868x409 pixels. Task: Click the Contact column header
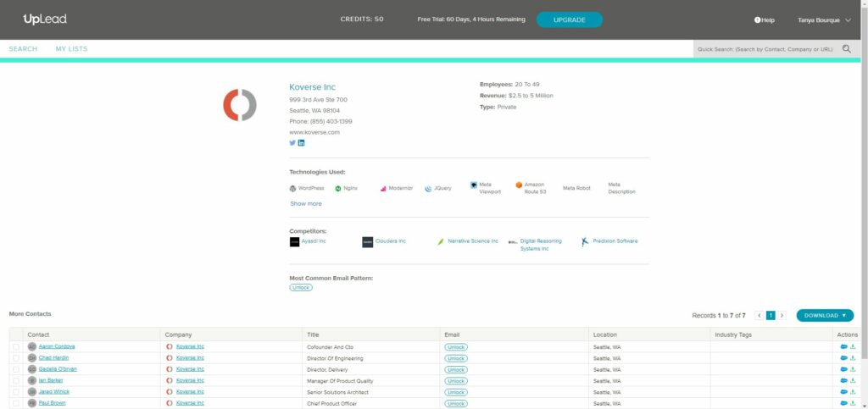(x=38, y=334)
